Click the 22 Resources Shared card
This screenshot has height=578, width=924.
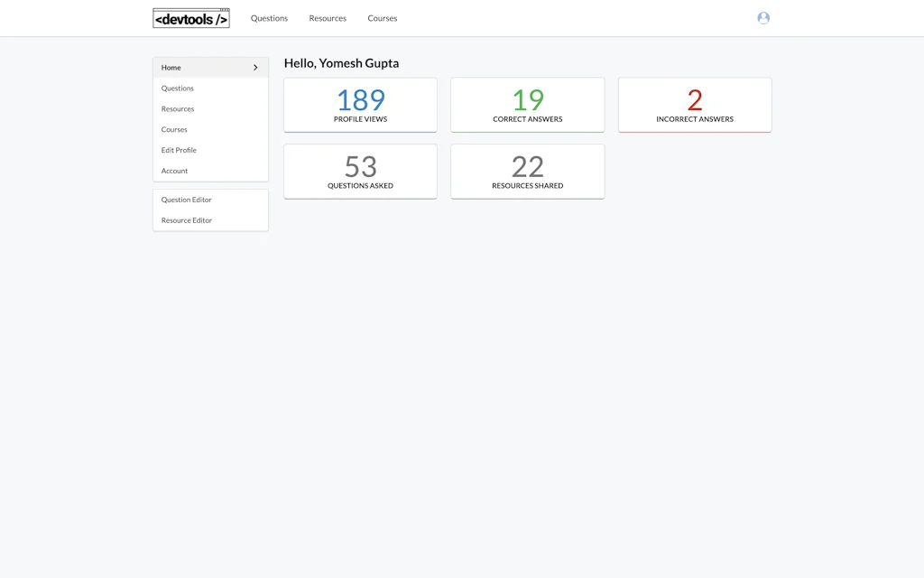pos(527,172)
